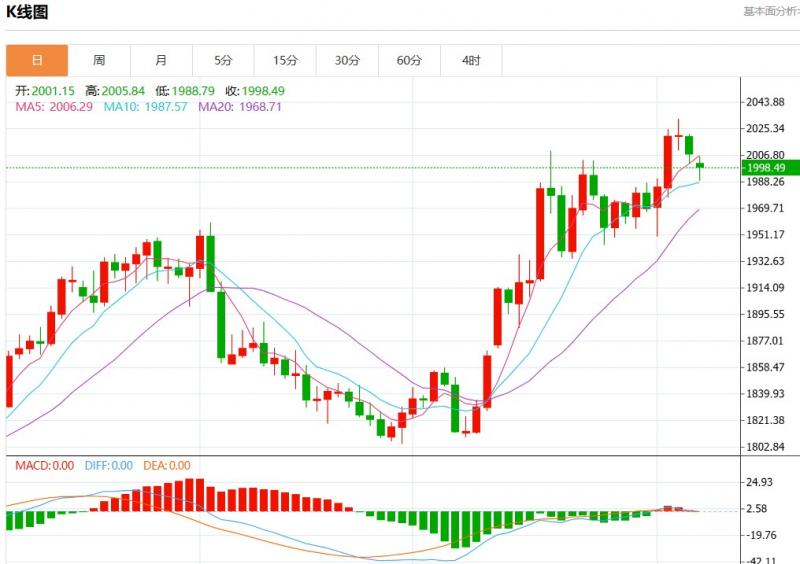Click the high price value 2005.84
The width and height of the screenshot is (800, 564).
pyautogui.click(x=121, y=90)
